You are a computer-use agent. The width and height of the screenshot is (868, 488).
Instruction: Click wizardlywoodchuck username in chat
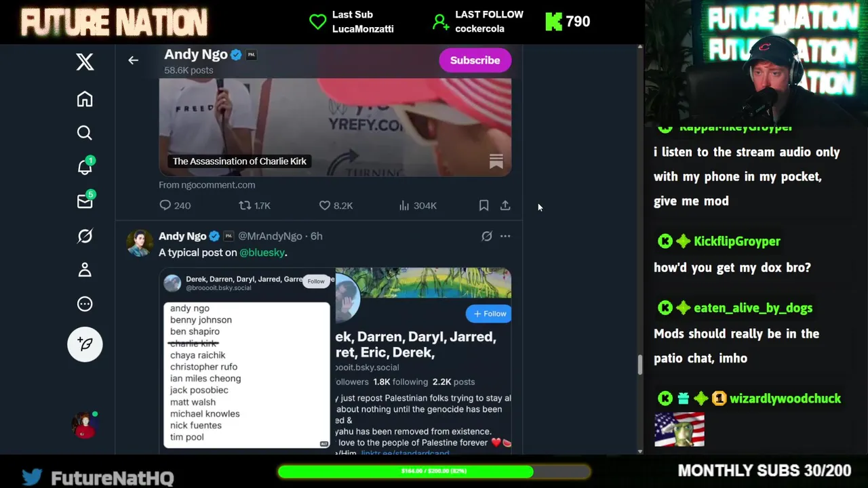[x=785, y=399]
